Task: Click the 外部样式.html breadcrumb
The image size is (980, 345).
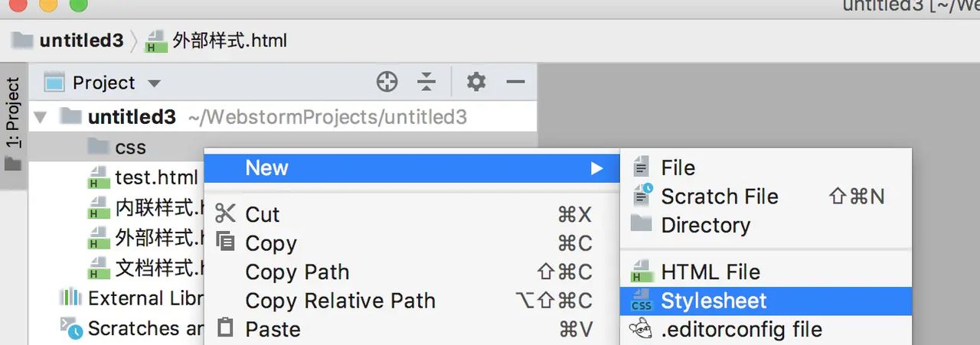Action: pos(229,41)
